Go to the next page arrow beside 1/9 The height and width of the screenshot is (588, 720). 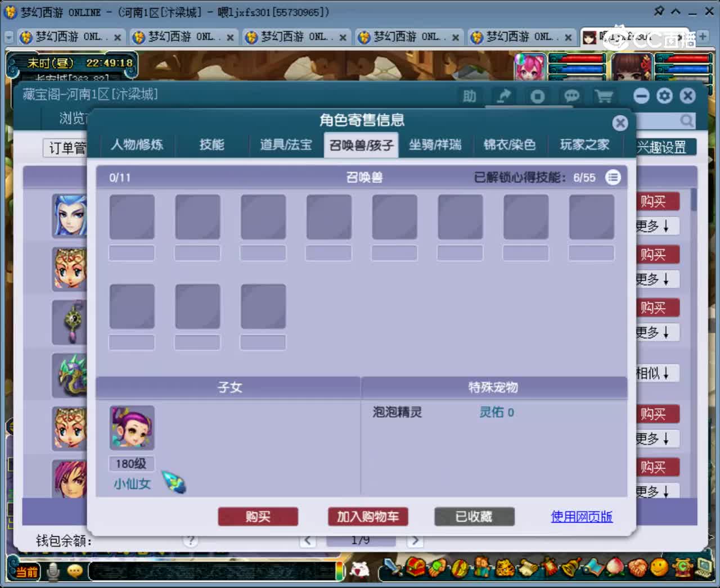[415, 540]
